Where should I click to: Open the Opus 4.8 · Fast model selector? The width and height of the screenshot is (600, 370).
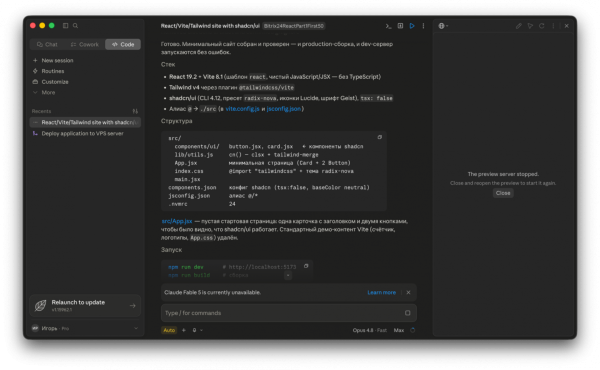pos(370,330)
